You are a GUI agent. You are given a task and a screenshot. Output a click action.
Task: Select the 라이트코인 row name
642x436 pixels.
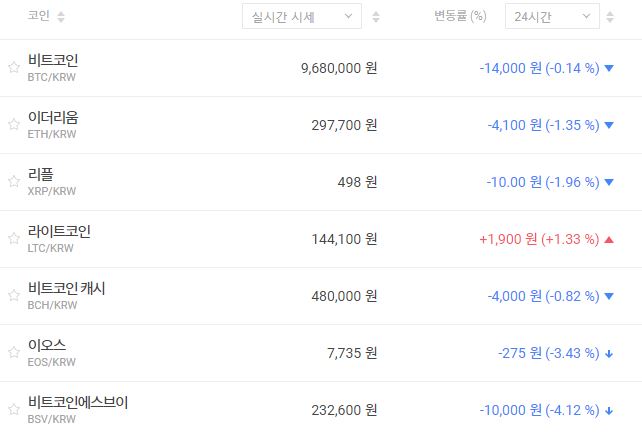point(59,232)
